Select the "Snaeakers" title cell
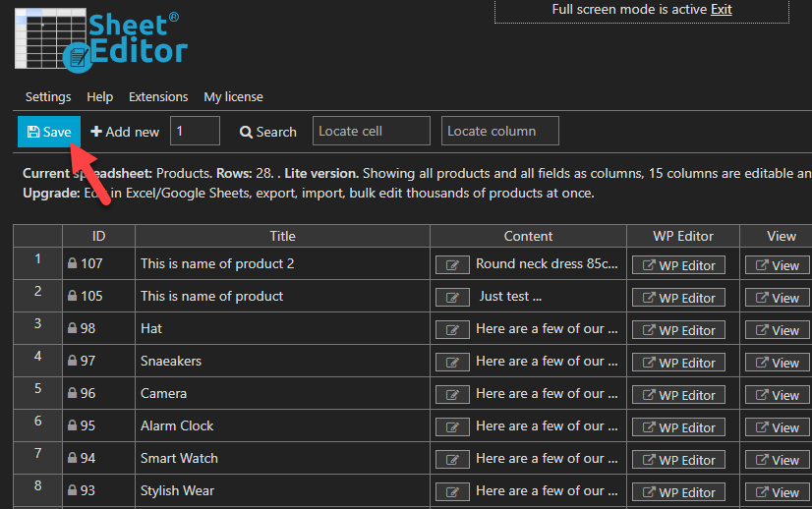 click(282, 361)
